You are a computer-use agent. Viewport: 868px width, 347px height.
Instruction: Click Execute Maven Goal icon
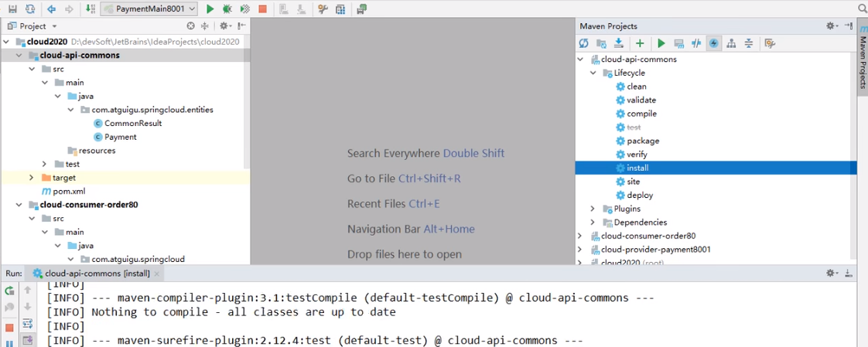(678, 43)
